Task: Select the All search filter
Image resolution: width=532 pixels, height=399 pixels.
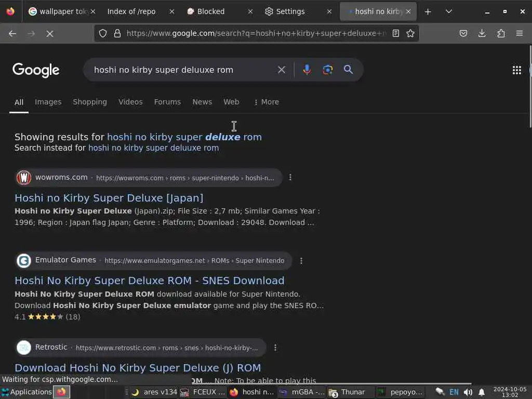Action: pyautogui.click(x=19, y=102)
